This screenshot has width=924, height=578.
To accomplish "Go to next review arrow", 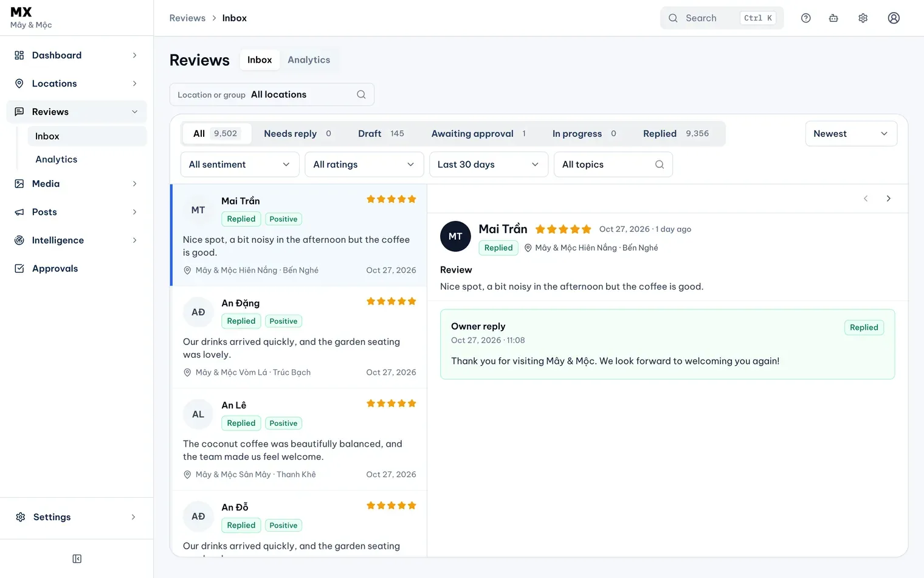I will click(x=888, y=198).
